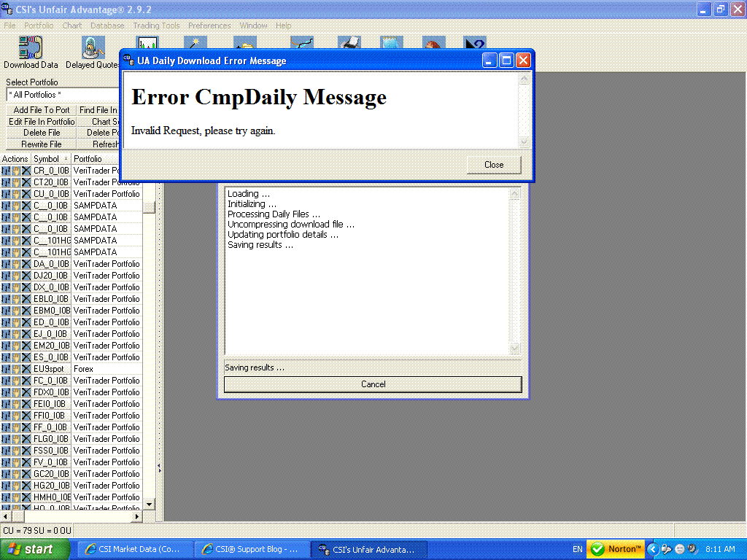747x560 pixels.
Task: Click the chart action icon for CR_0_IOB
Action: (x=5, y=170)
